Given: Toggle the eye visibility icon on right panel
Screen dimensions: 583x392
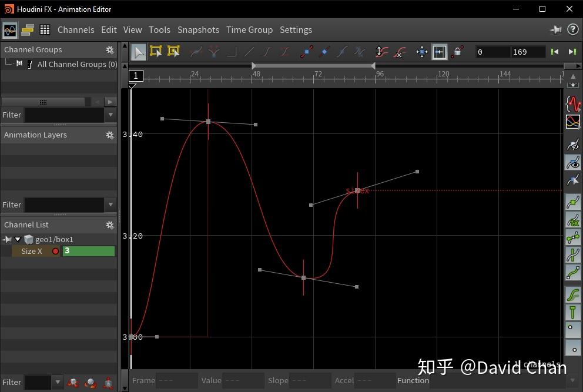Looking at the screenshot, I should click(x=573, y=163).
